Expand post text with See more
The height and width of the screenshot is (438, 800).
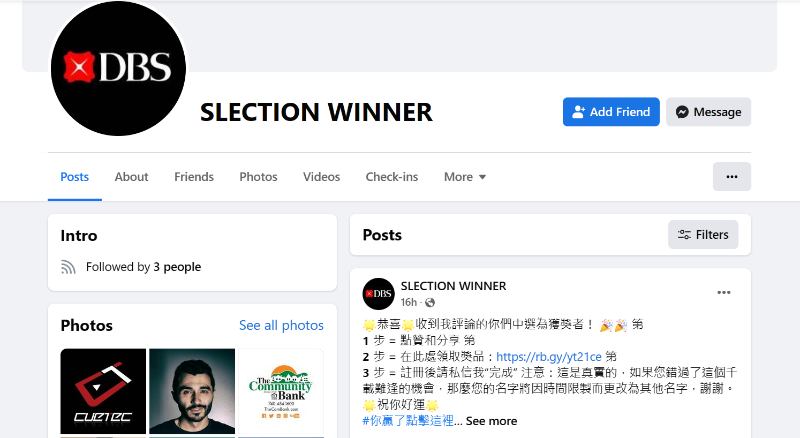pyautogui.click(x=491, y=421)
